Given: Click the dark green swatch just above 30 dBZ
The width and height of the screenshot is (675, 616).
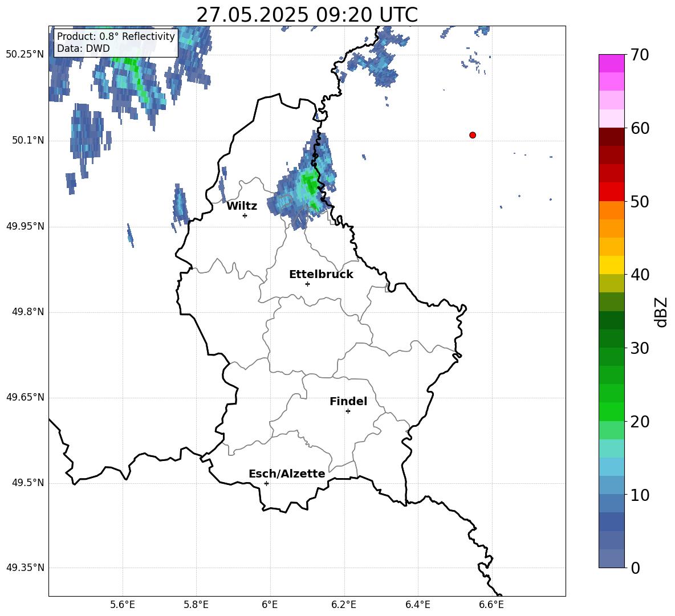Looking at the screenshot, I should [x=611, y=338].
